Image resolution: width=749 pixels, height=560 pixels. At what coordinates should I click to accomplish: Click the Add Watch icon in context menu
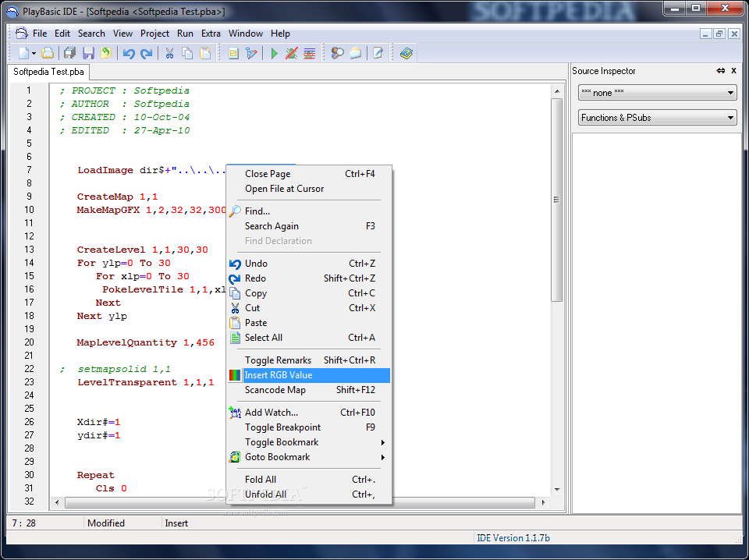[x=235, y=413]
